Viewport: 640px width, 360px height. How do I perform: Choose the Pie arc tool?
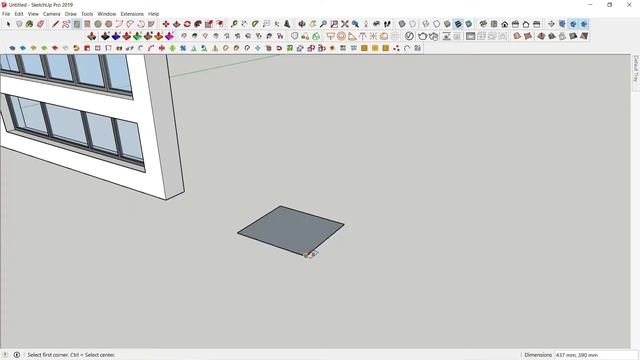click(151, 24)
